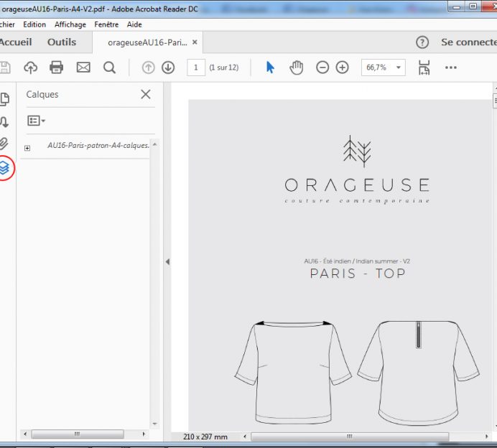The image size is (497, 448).
Task: Click page number input field
Action: [196, 67]
